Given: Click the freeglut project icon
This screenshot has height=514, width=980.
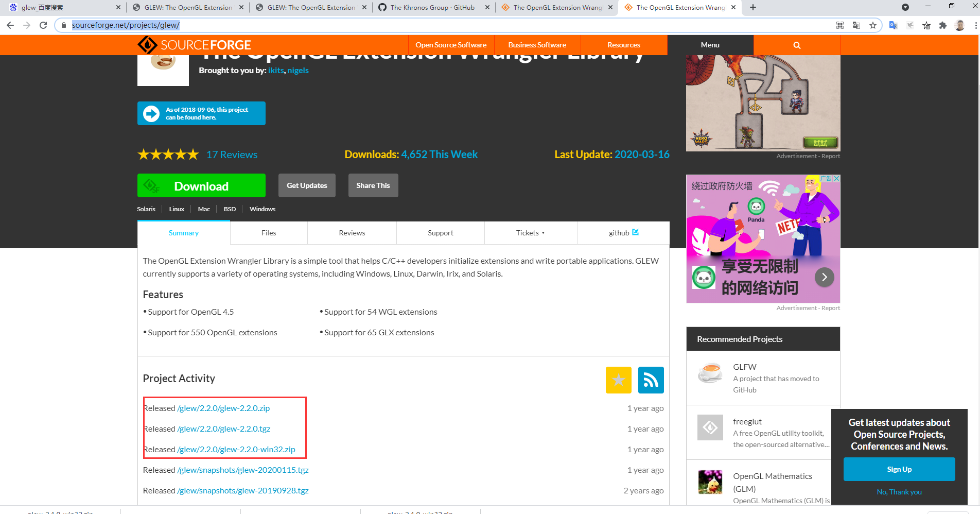Looking at the screenshot, I should 710,427.
